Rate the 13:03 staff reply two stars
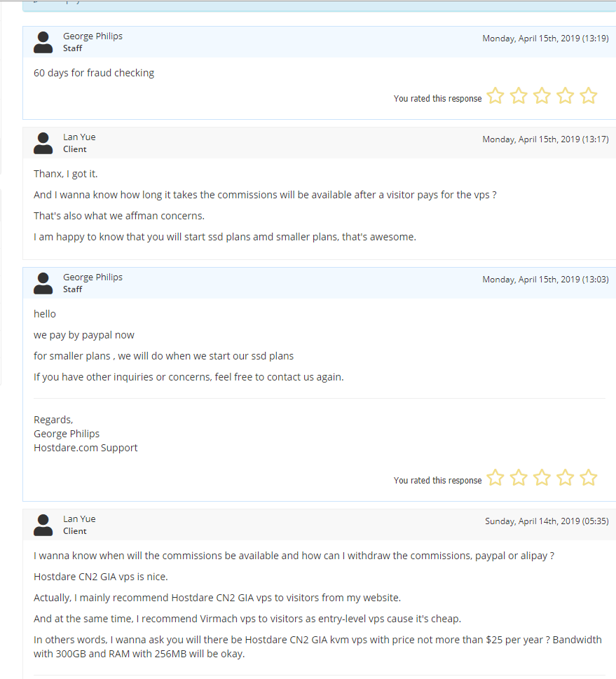 point(519,478)
